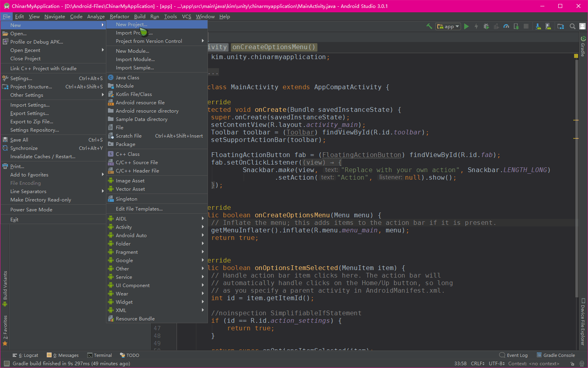The image size is (588, 368).
Task: Open the Messages tool window
Action: [x=63, y=355]
